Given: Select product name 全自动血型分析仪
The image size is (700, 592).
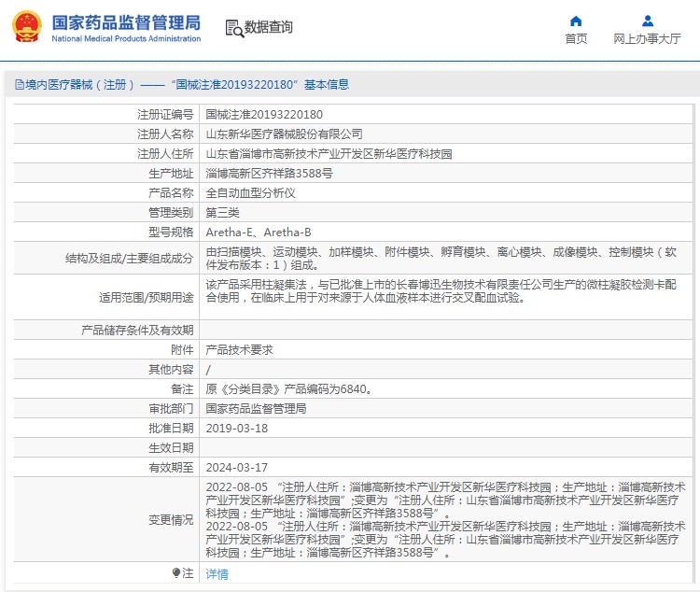Looking at the screenshot, I should [x=250, y=193].
